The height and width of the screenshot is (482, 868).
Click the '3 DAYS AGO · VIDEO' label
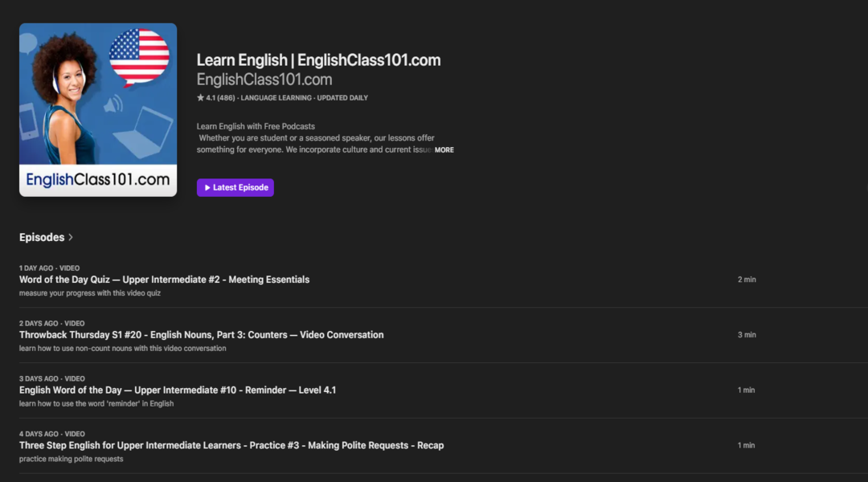[x=52, y=378]
